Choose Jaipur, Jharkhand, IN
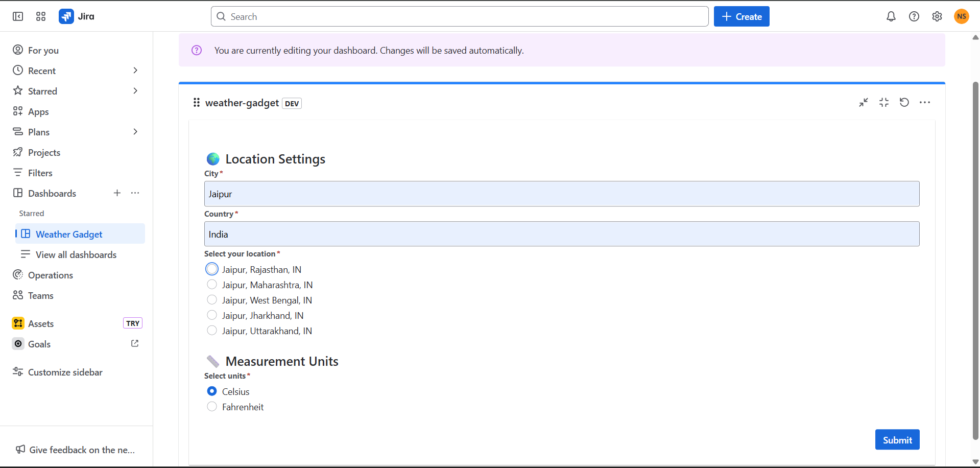The image size is (980, 468). coord(212,315)
